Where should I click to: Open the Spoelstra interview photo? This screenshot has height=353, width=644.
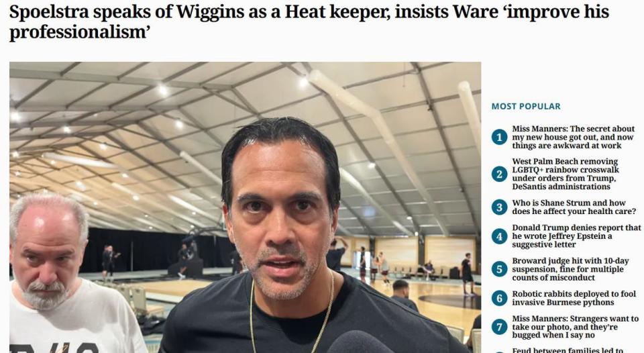click(x=246, y=207)
